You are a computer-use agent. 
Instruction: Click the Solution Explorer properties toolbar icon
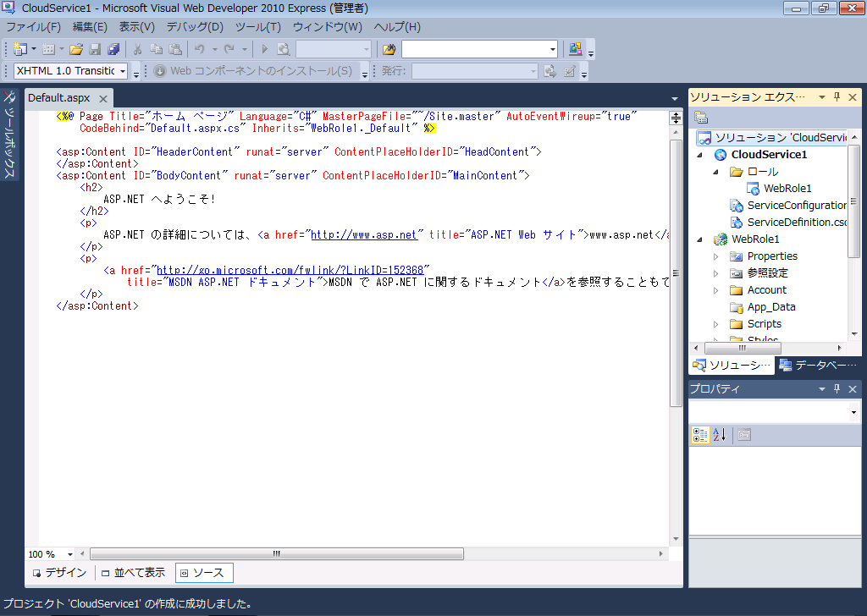(x=701, y=118)
